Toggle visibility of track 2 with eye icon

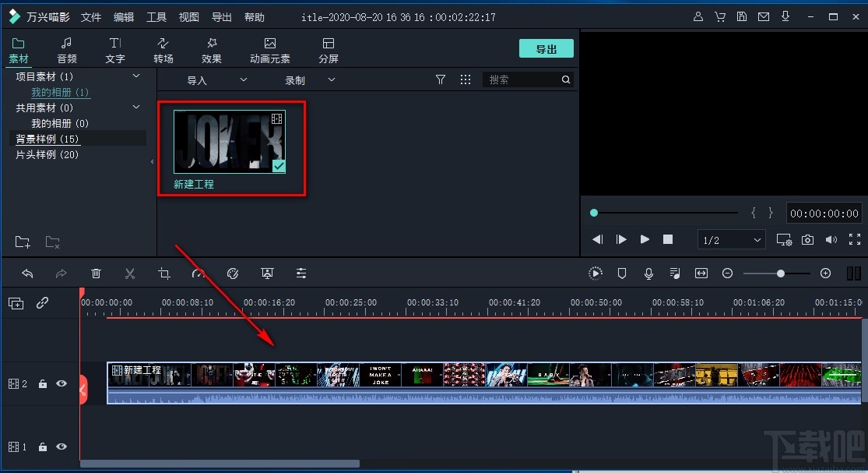click(x=61, y=383)
